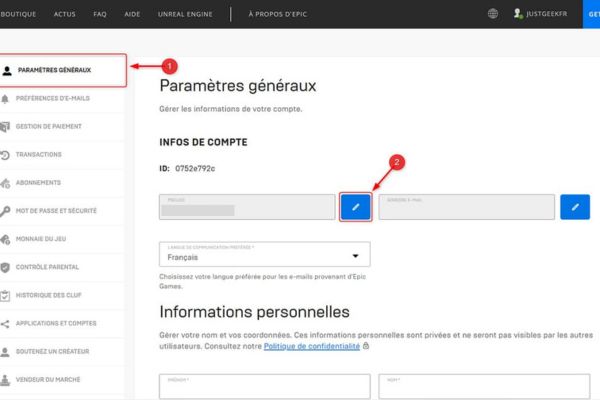The image size is (600, 400).
Task: Open Aide in top navigation
Action: point(132,14)
